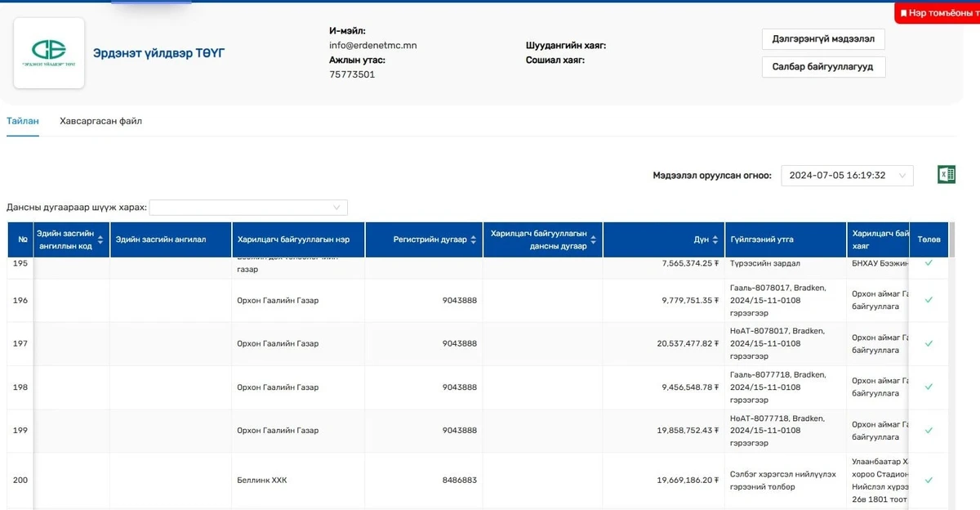Viewport: 980px width, 510px height.
Task: Click the checkmark status in row 196
Action: click(x=929, y=300)
